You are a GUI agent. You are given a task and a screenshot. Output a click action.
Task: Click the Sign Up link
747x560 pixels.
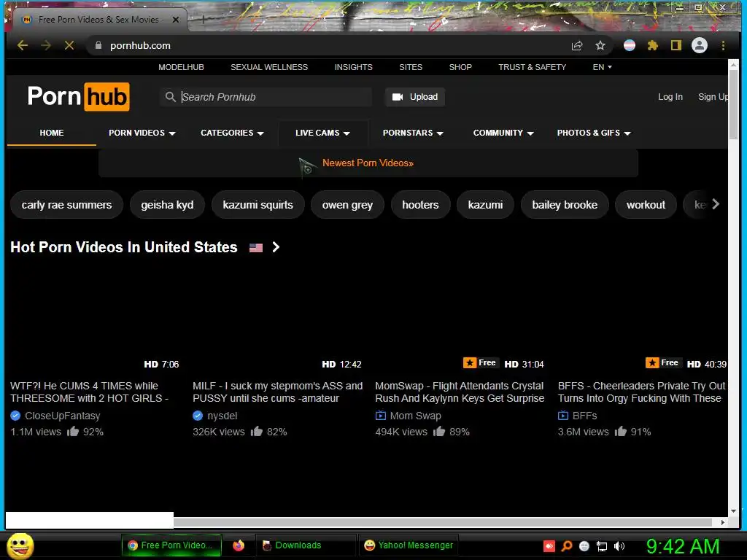[713, 97]
